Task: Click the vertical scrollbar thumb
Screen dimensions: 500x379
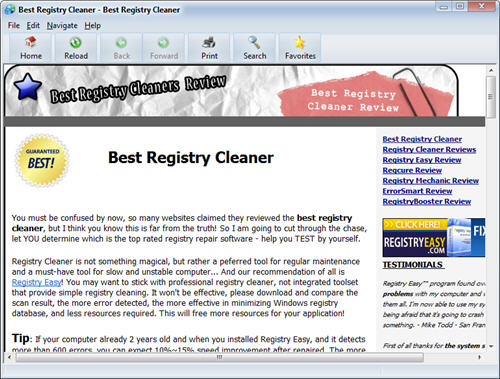Action: click(491, 97)
